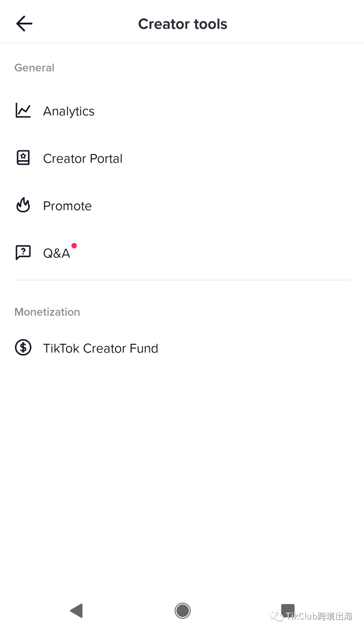Click the Monetization section header
The height and width of the screenshot is (632, 364).
point(47,312)
